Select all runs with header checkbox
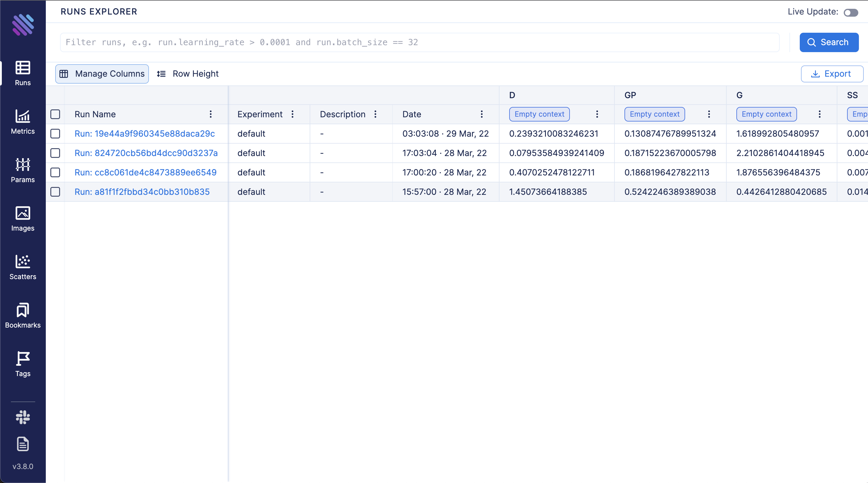The image size is (868, 483). [x=55, y=114]
